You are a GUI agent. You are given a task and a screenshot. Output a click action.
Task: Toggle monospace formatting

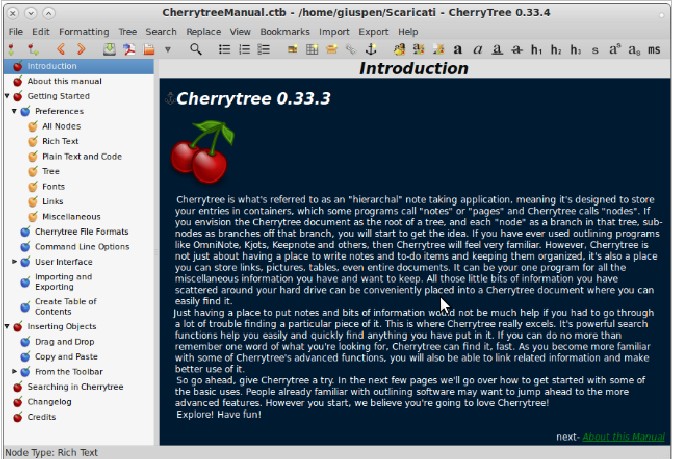pyautogui.click(x=654, y=50)
